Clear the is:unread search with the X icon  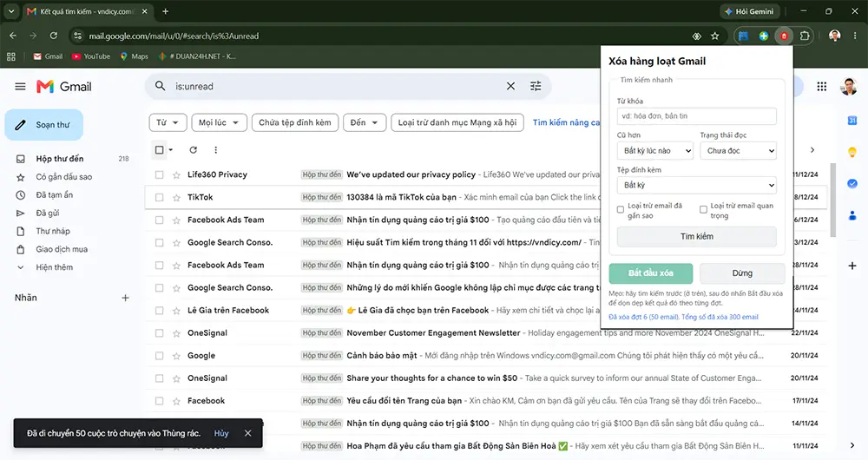(x=510, y=86)
